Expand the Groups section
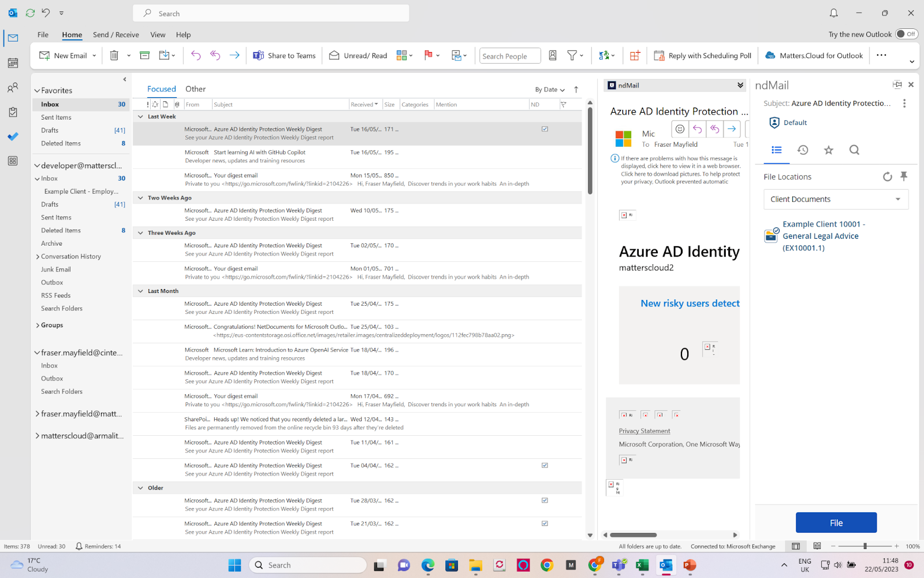This screenshot has height=578, width=924. click(x=38, y=325)
